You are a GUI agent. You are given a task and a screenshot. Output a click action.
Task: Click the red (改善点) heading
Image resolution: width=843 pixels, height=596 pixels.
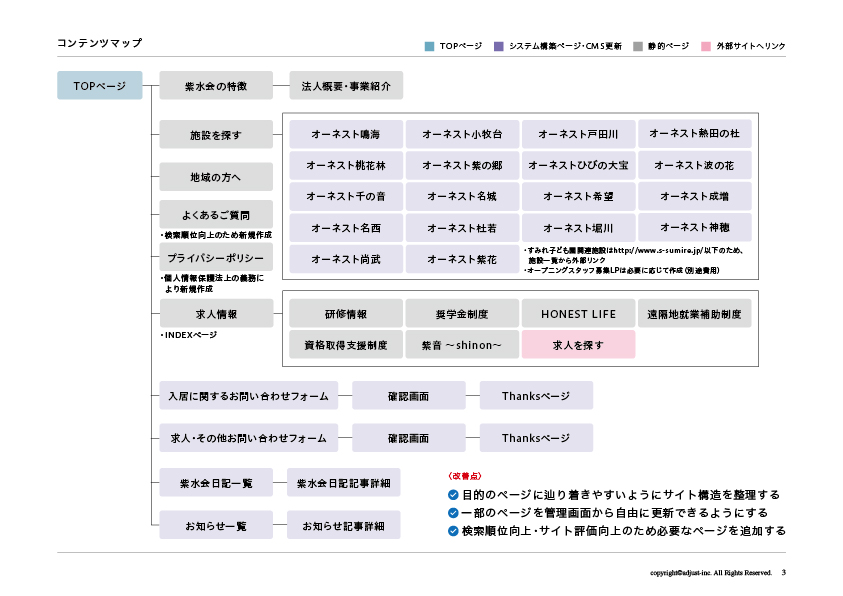click(x=465, y=476)
